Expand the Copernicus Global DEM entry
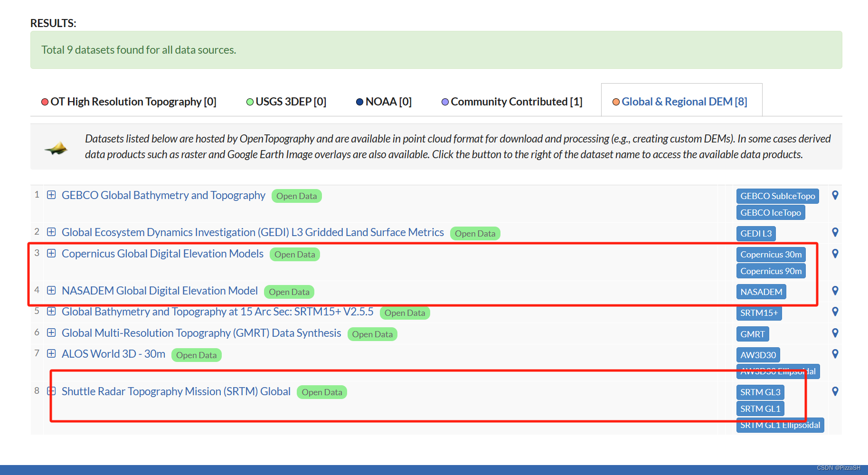 (x=51, y=253)
